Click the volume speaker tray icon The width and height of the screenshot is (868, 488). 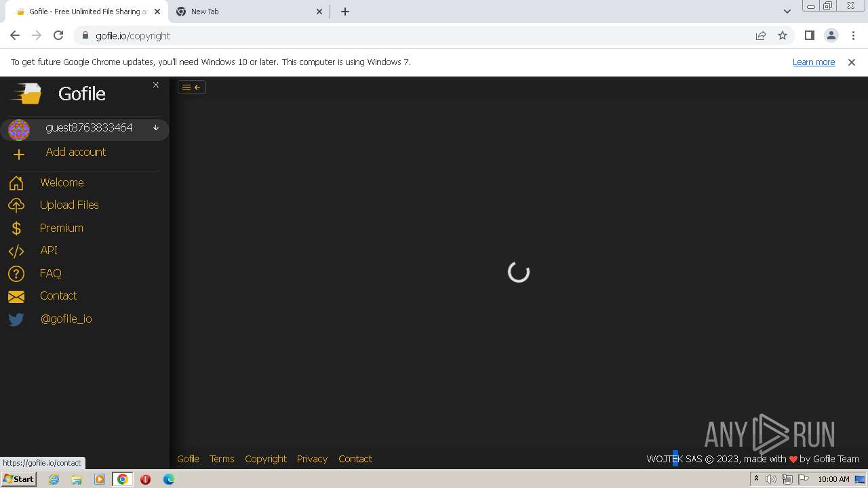[x=771, y=479]
